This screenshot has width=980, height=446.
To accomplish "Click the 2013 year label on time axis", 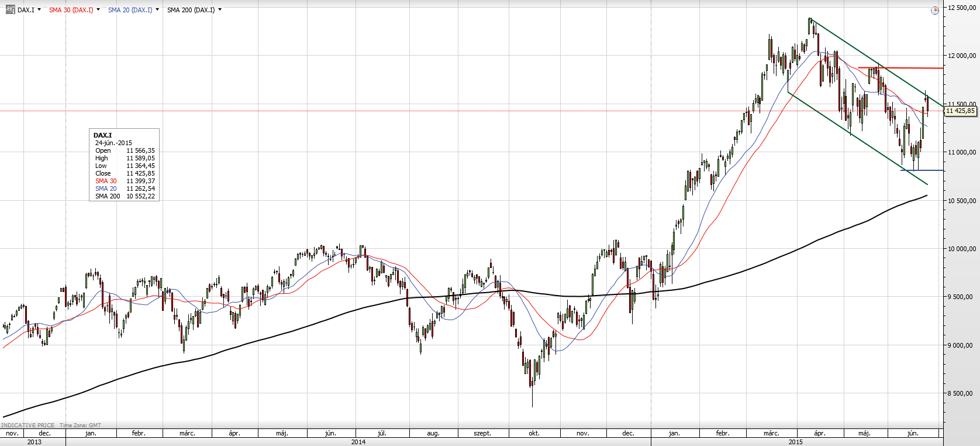I will click(34, 442).
